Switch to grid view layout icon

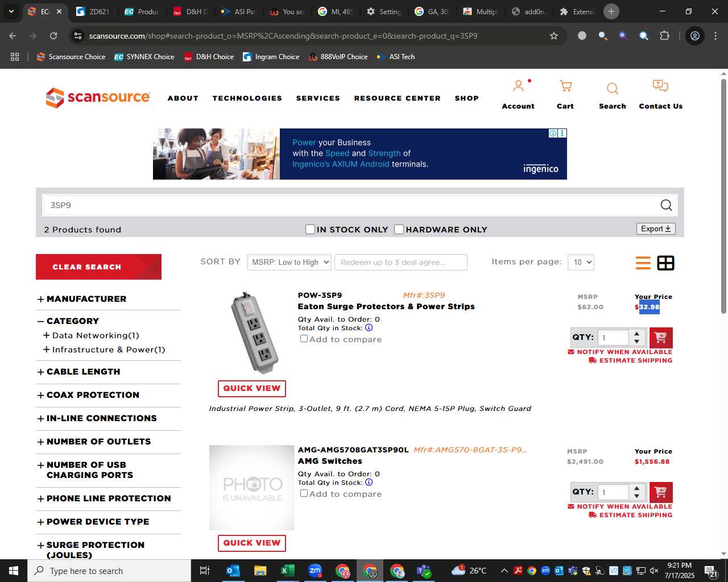point(665,263)
